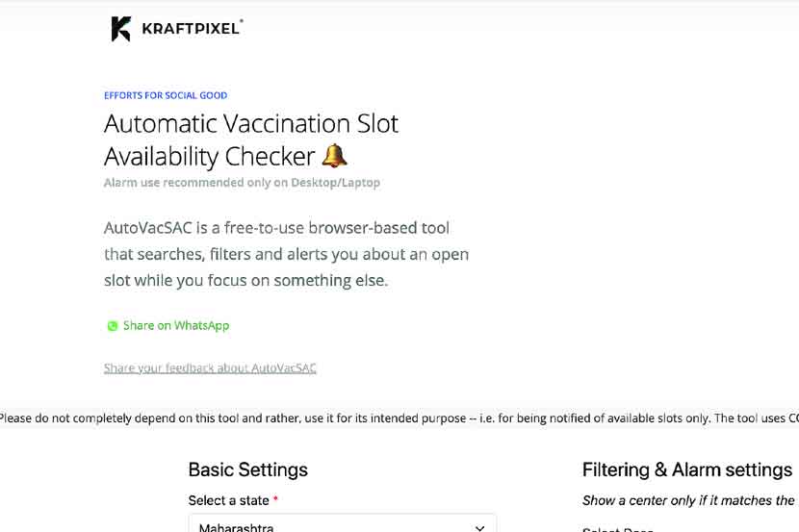Click the 'Alarm use recommended only on Desktop/Laptop' note

tap(242, 182)
